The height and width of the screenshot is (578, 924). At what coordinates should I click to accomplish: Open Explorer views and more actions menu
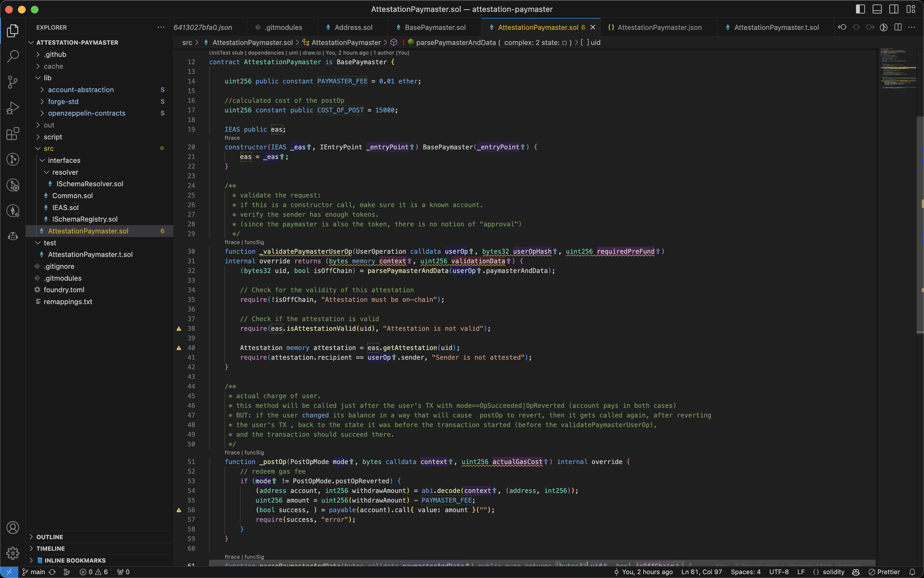(161, 27)
